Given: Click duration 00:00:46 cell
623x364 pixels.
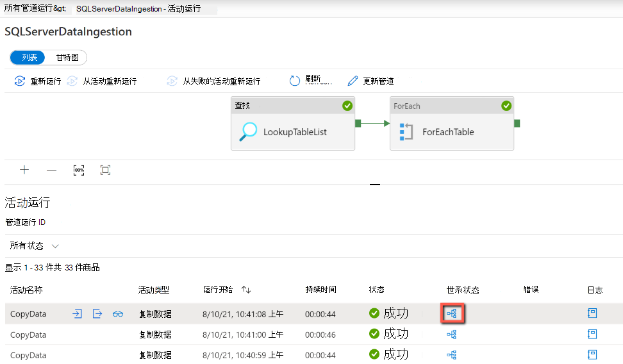Looking at the screenshot, I should 320,335.
